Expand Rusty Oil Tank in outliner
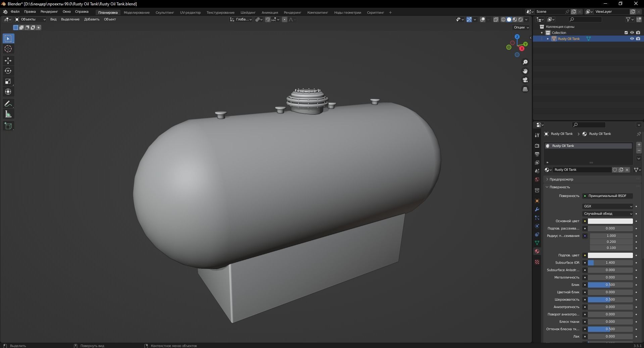 click(x=548, y=39)
